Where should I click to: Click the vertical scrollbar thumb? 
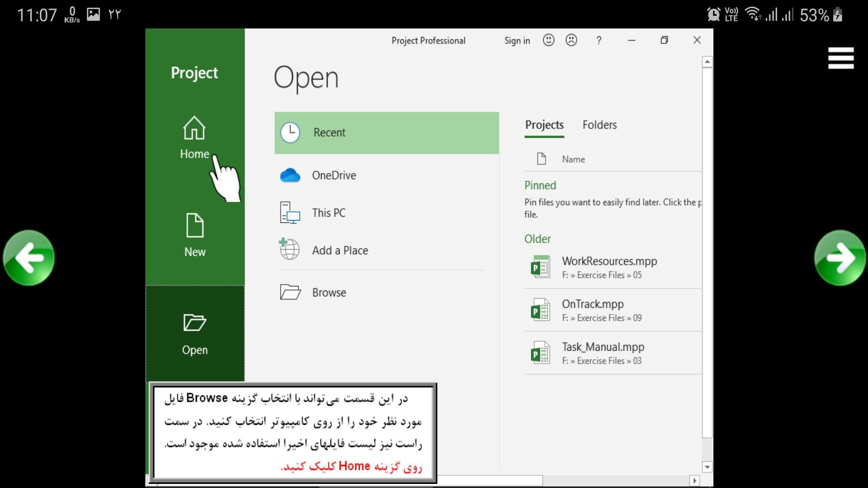click(708, 252)
